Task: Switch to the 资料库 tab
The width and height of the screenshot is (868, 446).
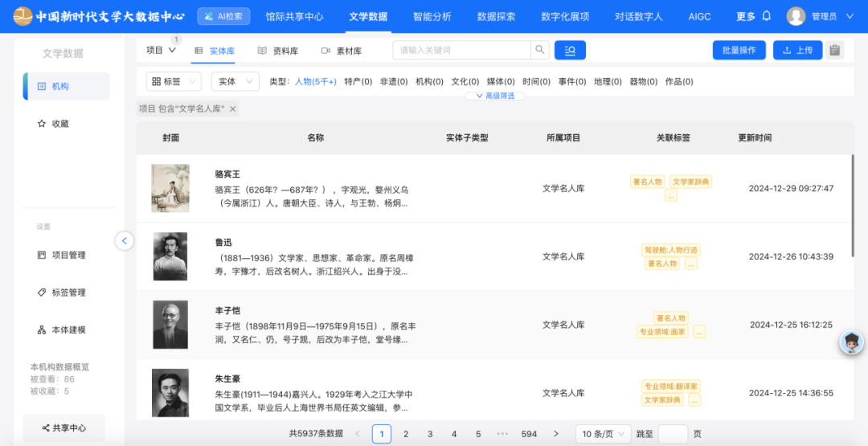Action: tap(278, 51)
